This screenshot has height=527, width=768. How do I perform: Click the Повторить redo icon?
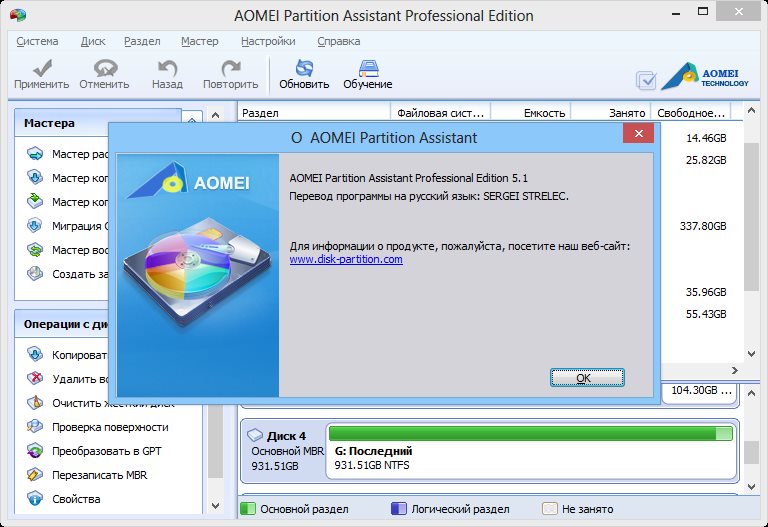click(231, 69)
